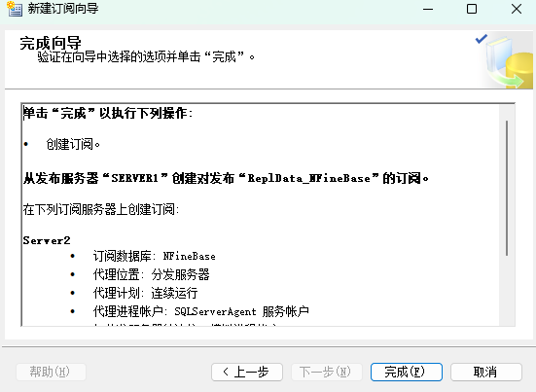Viewport: 536px width, 392px height.
Task: Click the blue checkmark in header graphic
Action: (482, 39)
